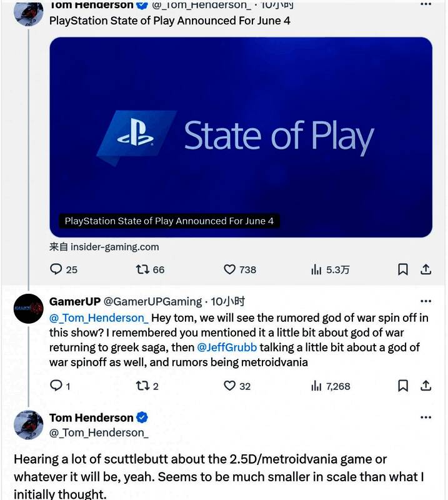Open GamerUP's profile avatar
Image resolution: width=448 pixels, height=500 pixels.
[29, 308]
